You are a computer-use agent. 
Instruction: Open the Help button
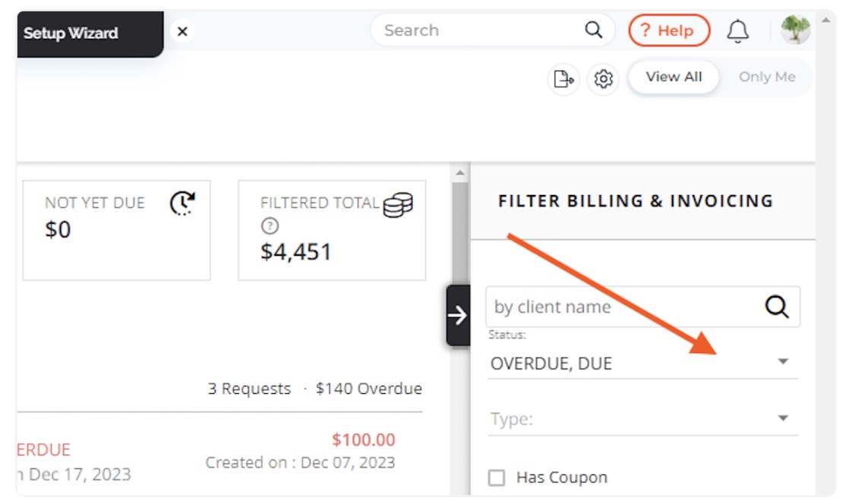[x=669, y=30]
